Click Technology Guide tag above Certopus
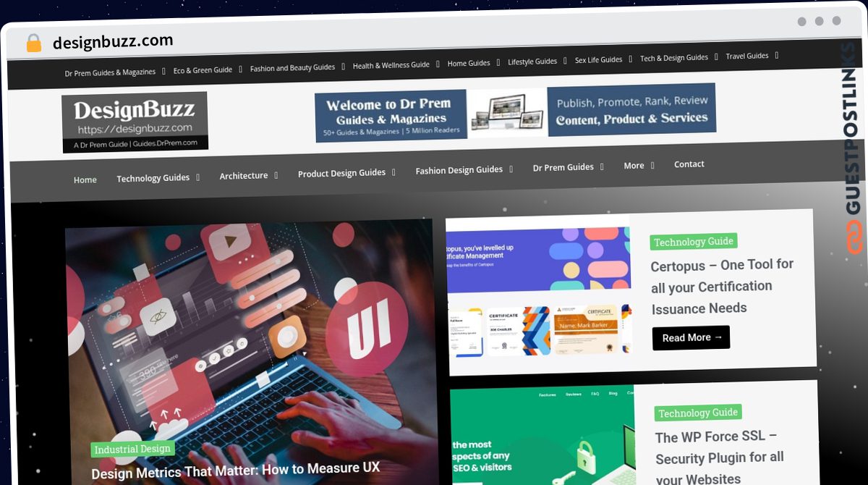868x485 pixels. click(694, 242)
